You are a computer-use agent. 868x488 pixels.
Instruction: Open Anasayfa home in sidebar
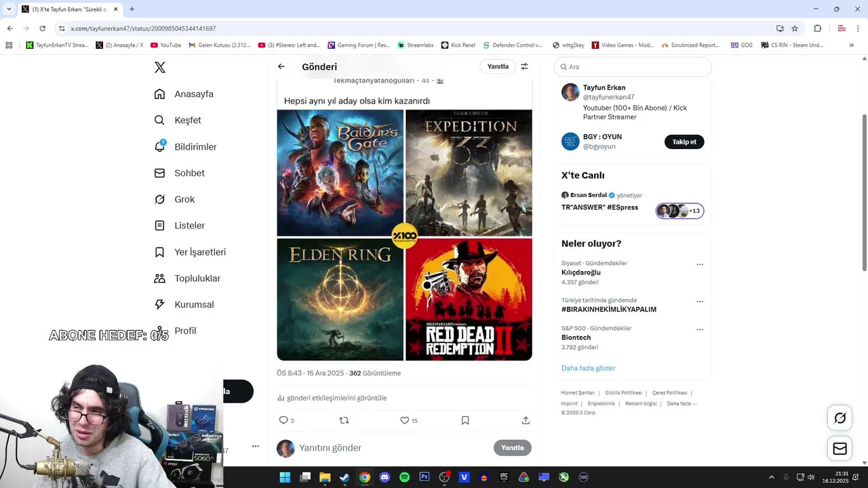pyautogui.click(x=184, y=94)
